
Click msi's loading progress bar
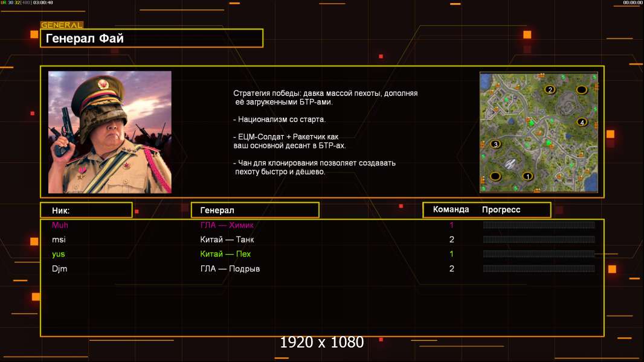pyautogui.click(x=539, y=240)
